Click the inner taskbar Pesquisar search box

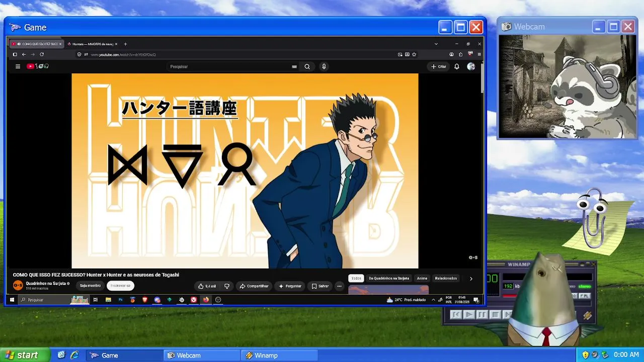54,300
